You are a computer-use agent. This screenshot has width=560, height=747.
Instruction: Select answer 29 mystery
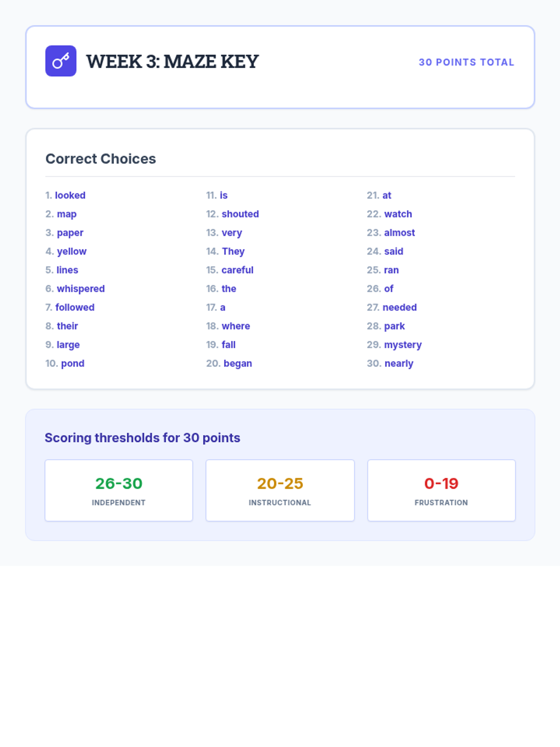coord(394,345)
